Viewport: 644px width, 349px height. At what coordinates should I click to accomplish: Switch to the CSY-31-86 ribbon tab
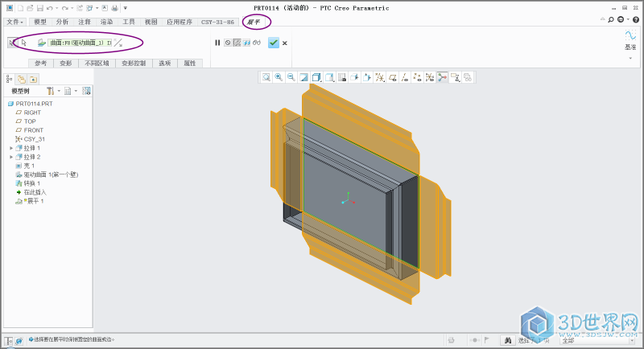click(x=217, y=22)
